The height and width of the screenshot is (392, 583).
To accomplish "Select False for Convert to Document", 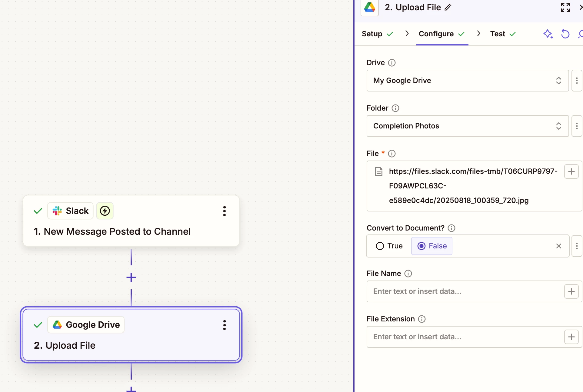I will coord(432,246).
